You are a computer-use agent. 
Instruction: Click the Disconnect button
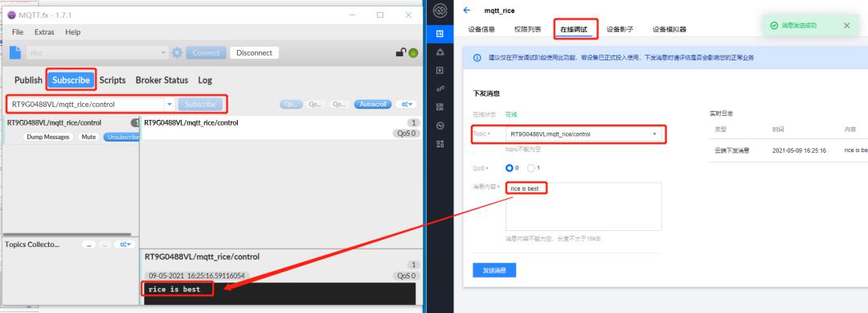coord(254,52)
